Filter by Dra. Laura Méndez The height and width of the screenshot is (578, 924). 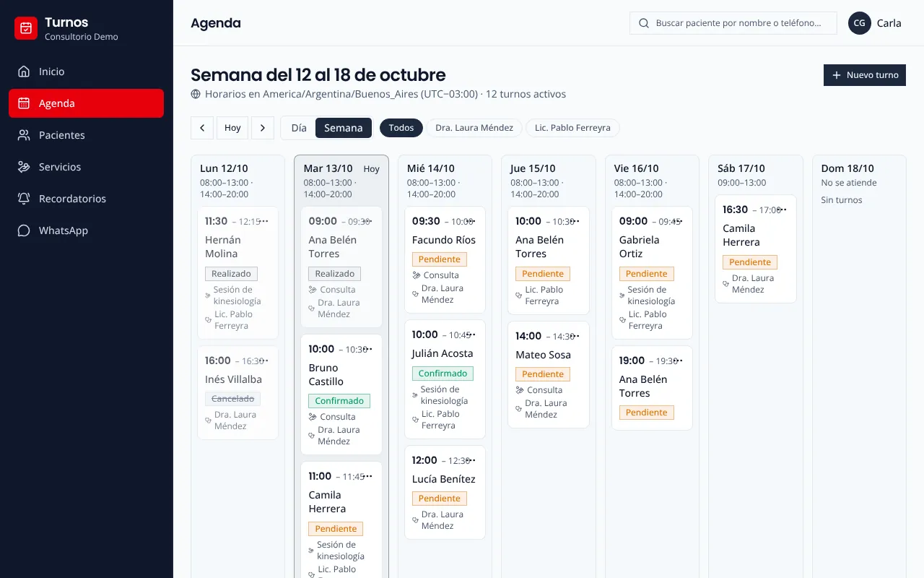pyautogui.click(x=474, y=128)
